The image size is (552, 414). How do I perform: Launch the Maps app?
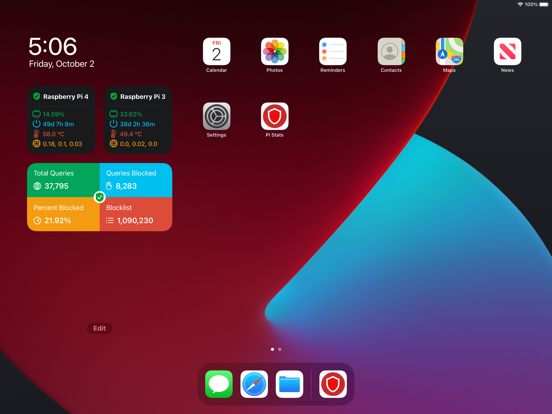coord(449,51)
